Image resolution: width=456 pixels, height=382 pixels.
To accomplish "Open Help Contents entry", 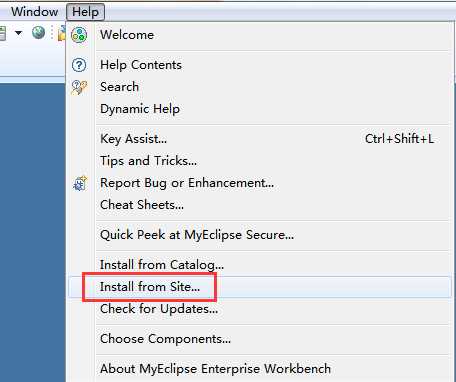I will click(260, 65).
